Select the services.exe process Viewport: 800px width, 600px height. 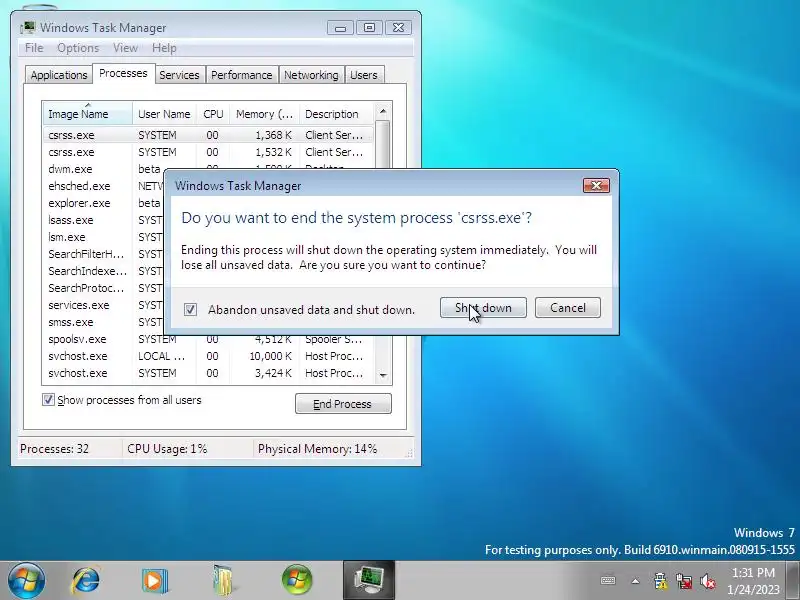(x=104, y=305)
